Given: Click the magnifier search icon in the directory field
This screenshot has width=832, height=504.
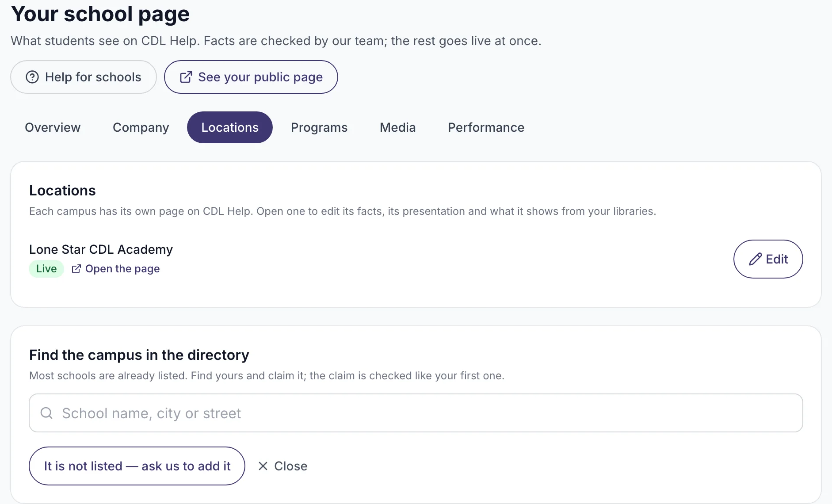Looking at the screenshot, I should pyautogui.click(x=46, y=413).
